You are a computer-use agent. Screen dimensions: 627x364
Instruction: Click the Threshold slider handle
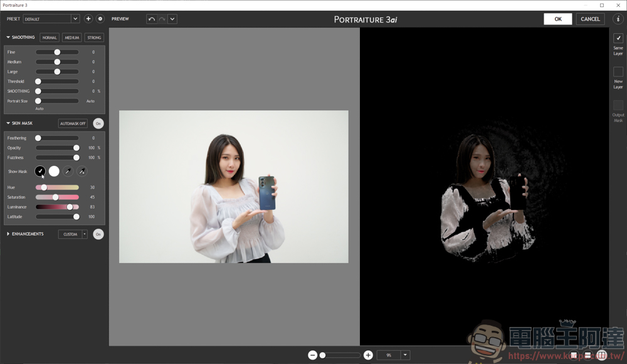tap(38, 81)
